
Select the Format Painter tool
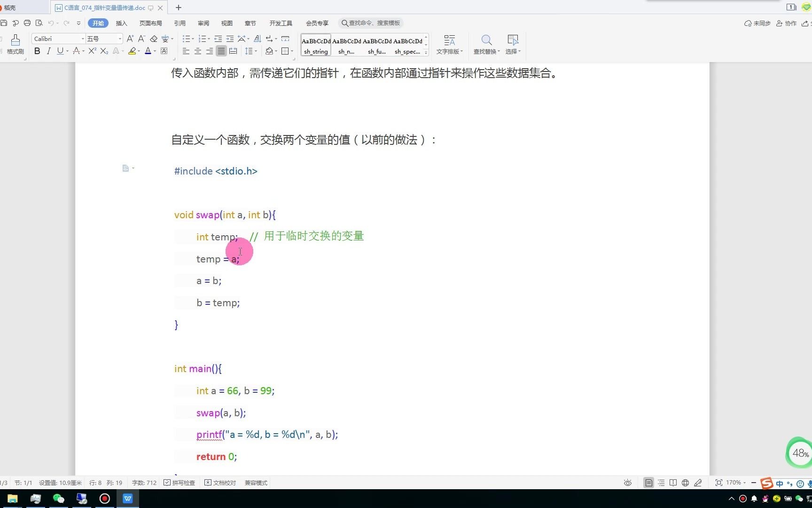pyautogui.click(x=16, y=45)
